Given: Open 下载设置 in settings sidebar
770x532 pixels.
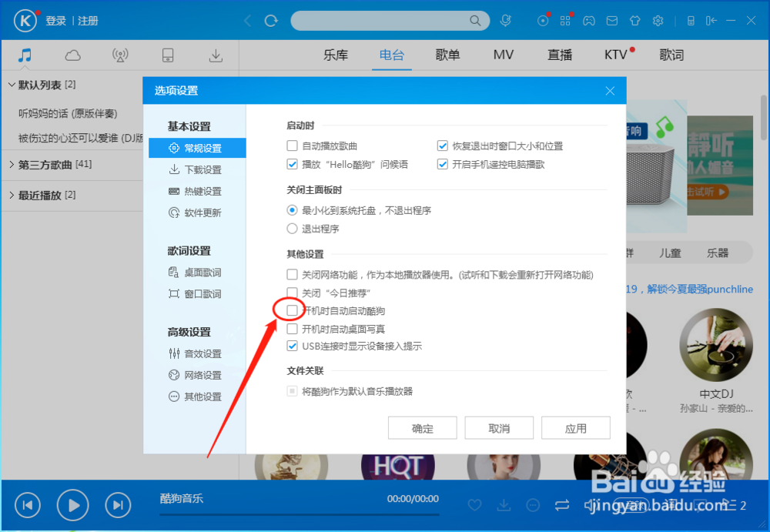Looking at the screenshot, I should pyautogui.click(x=197, y=169).
